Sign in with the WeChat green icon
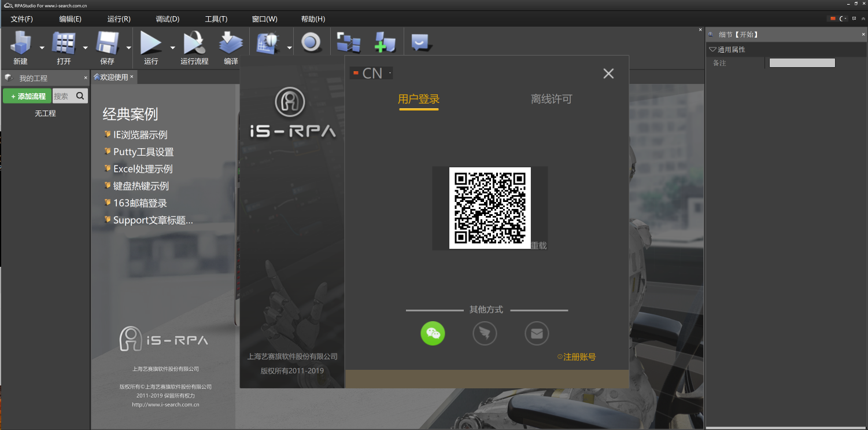Viewport: 868px width, 430px height. pos(433,333)
